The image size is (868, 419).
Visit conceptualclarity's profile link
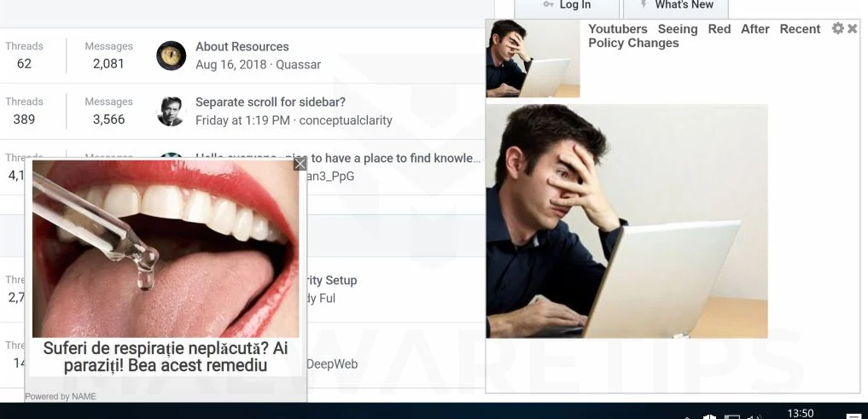coord(346,120)
